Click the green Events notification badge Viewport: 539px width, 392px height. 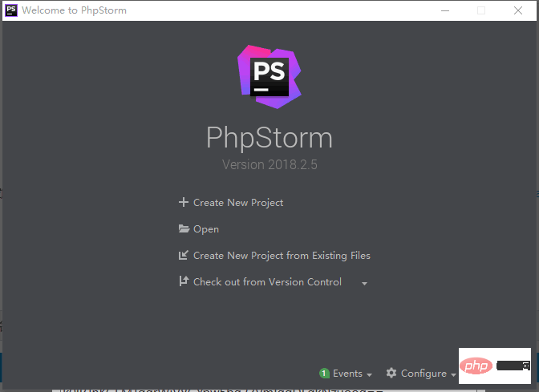324,374
